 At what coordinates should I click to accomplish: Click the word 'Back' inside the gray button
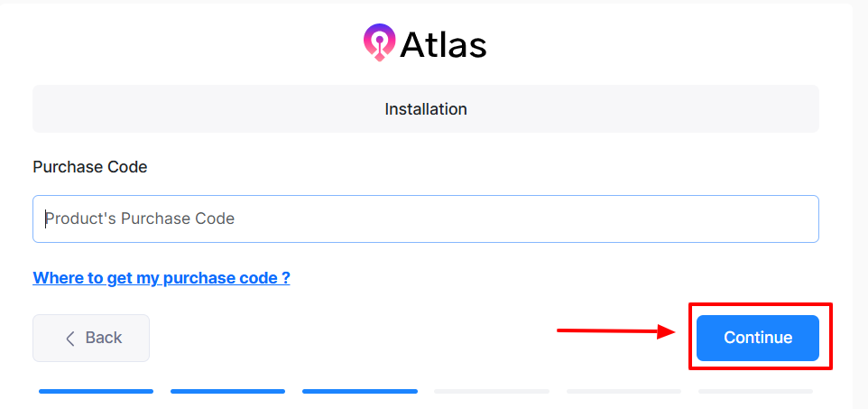pyautogui.click(x=104, y=338)
